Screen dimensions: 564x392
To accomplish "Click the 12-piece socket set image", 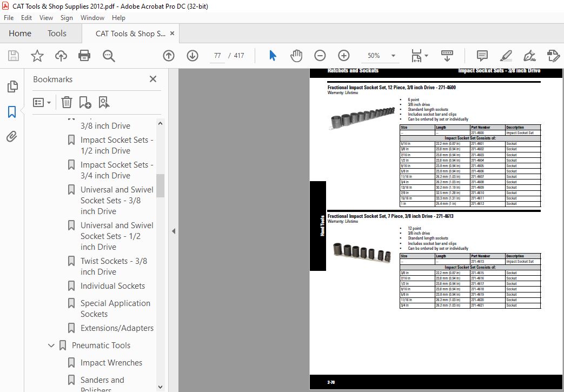I will (x=362, y=118).
